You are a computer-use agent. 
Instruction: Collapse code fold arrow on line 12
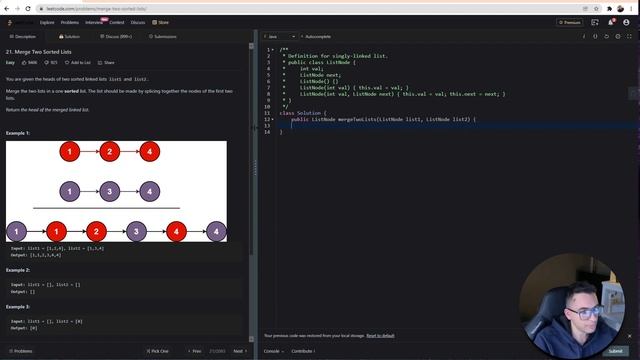[x=273, y=119]
